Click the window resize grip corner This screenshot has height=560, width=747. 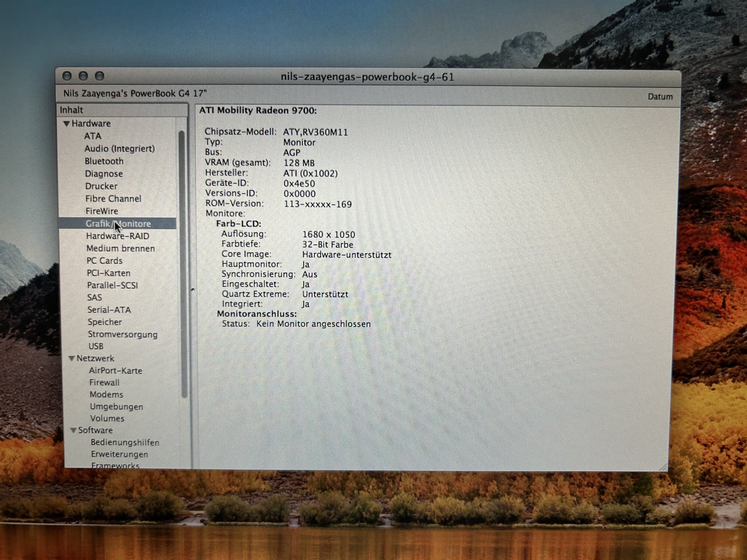click(x=663, y=467)
